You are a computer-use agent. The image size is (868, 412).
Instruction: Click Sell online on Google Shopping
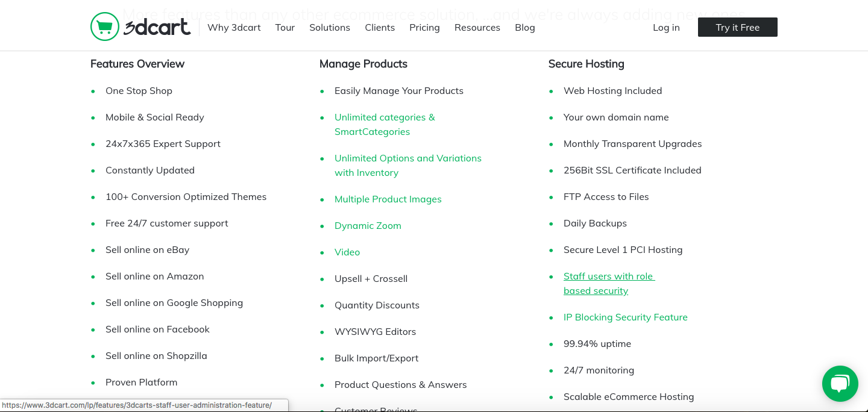pos(174,303)
